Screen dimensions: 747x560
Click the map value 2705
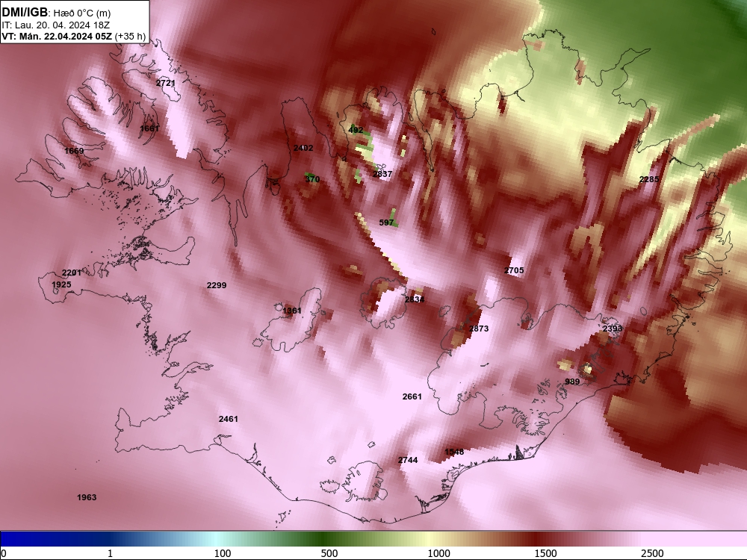coord(514,270)
